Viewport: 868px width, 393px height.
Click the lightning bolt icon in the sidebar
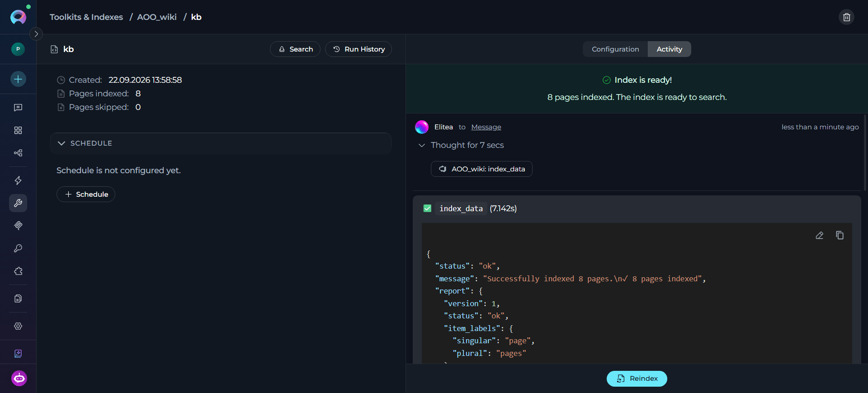(x=18, y=180)
